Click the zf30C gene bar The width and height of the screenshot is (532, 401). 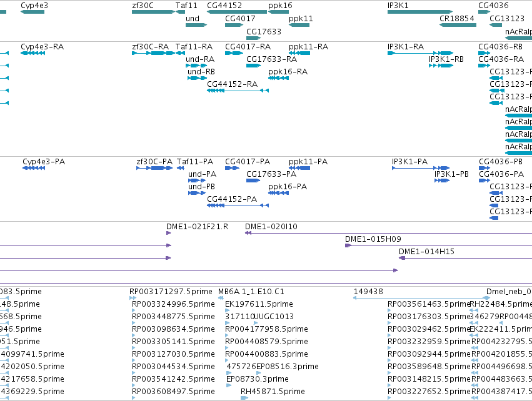153,12
